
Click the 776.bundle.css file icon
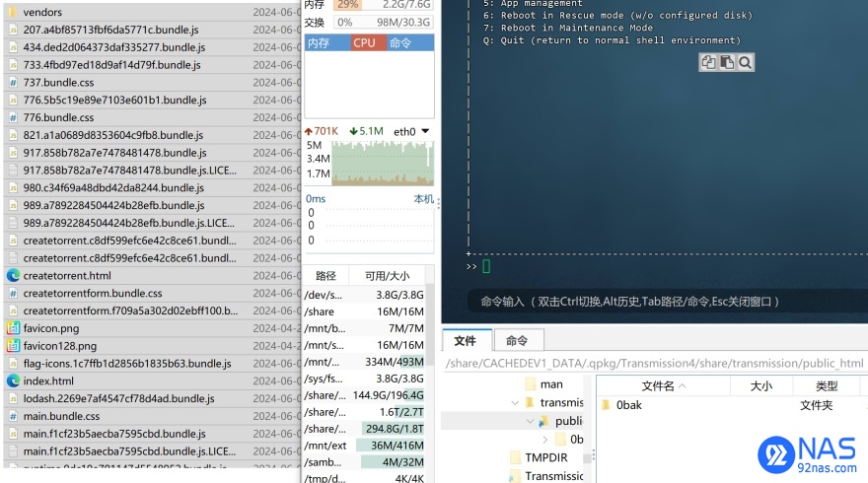tap(13, 117)
